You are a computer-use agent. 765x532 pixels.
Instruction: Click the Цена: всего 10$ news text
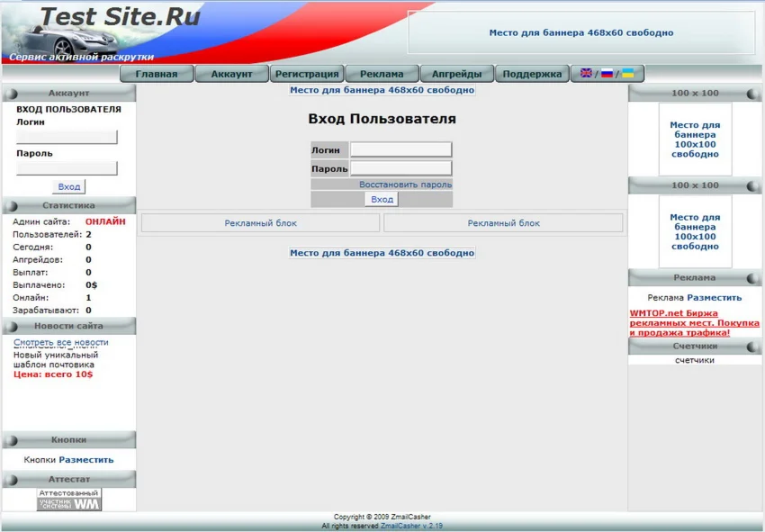click(53, 374)
